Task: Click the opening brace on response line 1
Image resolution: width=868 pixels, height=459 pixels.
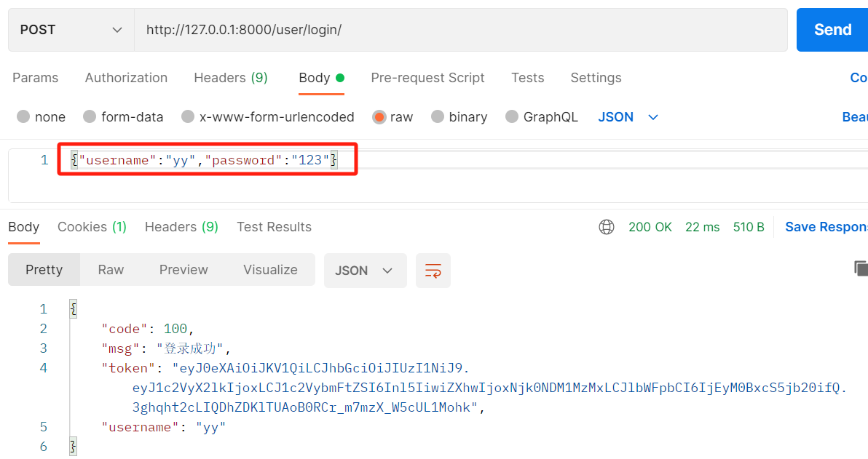Action: tap(74, 309)
